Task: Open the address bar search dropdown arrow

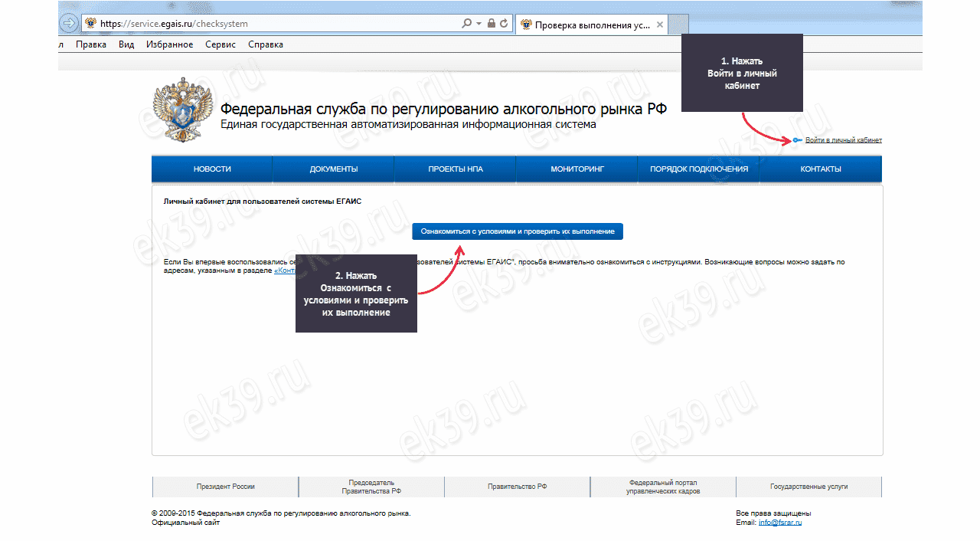Action: pos(479,24)
